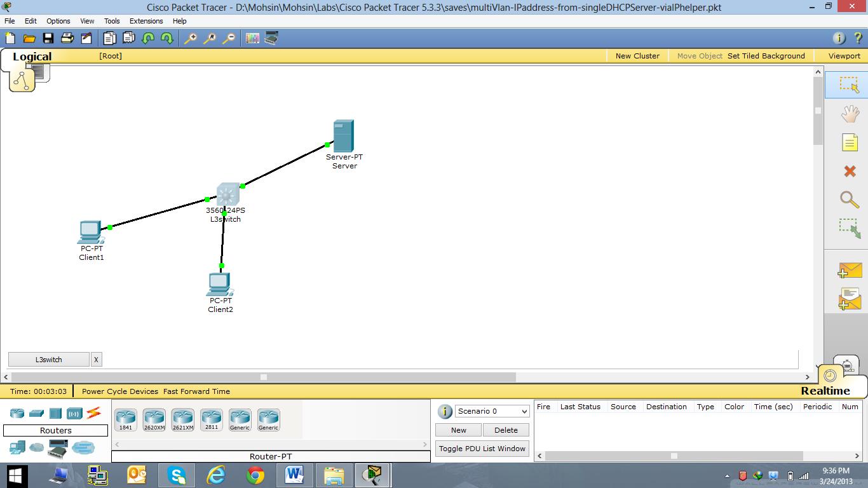The height and width of the screenshot is (488, 868).
Task: Click the New file toolbar icon
Action: pyautogui.click(x=10, y=38)
